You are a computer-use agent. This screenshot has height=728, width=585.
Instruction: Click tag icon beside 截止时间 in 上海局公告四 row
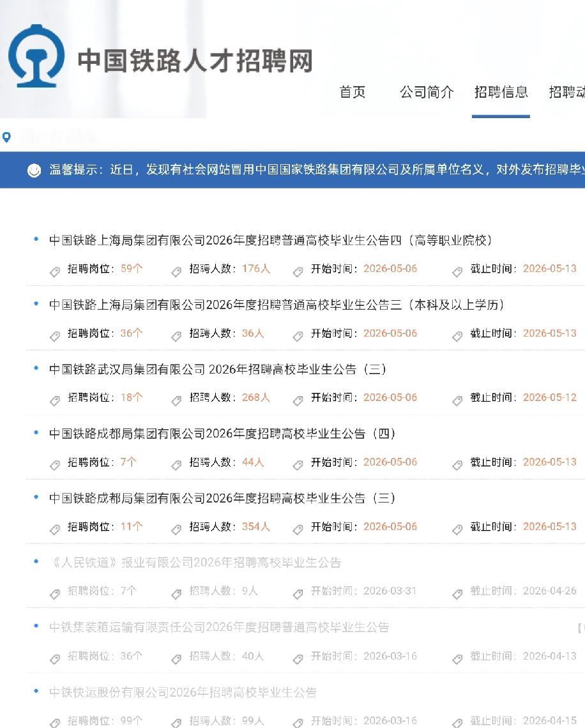tap(457, 271)
